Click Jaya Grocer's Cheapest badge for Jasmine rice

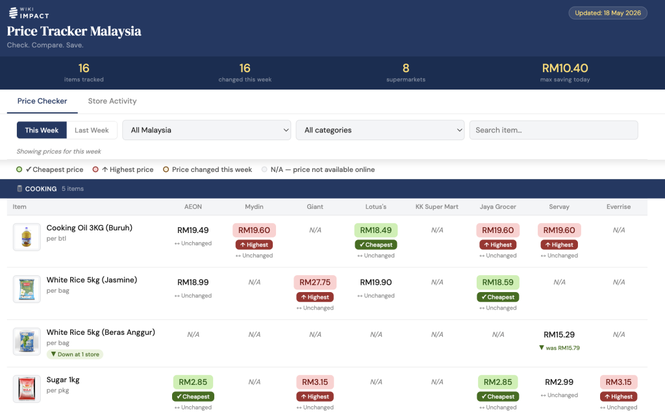498,297
